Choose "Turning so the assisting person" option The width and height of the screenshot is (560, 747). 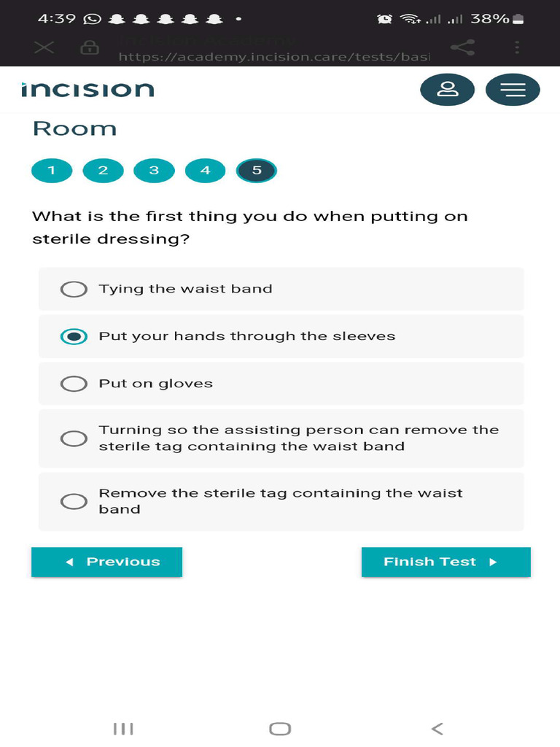(x=281, y=438)
